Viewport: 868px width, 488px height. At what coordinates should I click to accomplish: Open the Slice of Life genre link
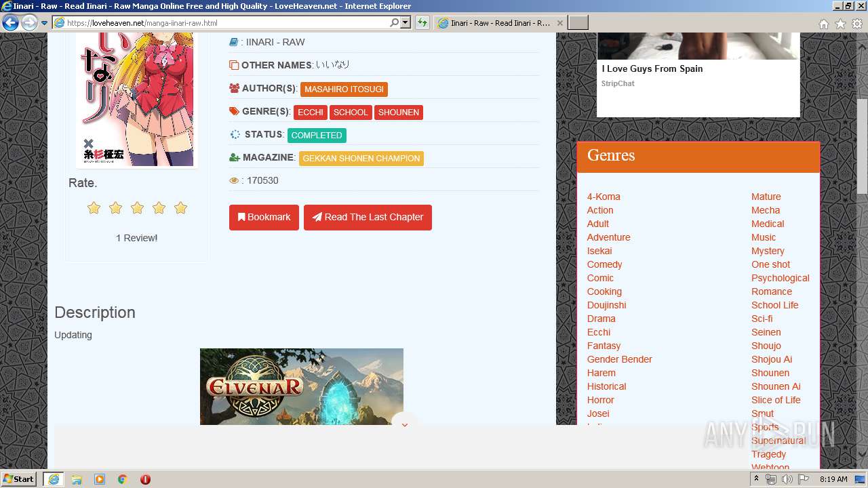[776, 401]
